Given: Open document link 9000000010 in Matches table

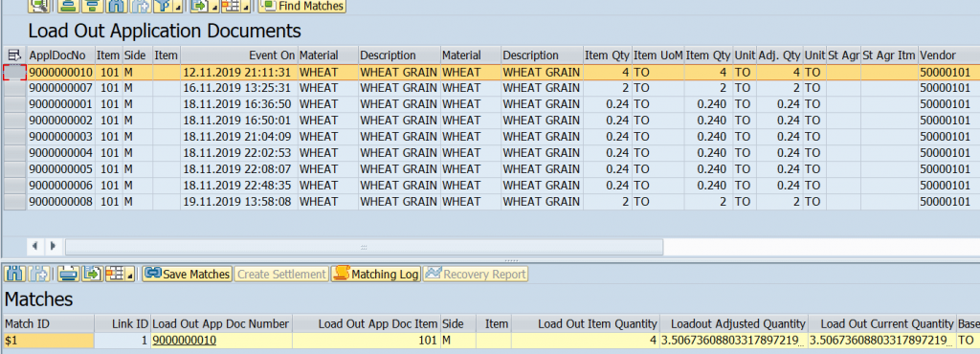Looking at the screenshot, I should coord(185,341).
